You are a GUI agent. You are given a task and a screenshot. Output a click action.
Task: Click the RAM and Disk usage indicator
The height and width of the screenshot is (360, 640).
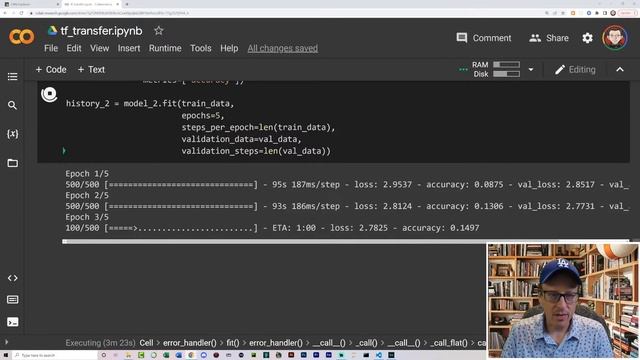click(496, 69)
